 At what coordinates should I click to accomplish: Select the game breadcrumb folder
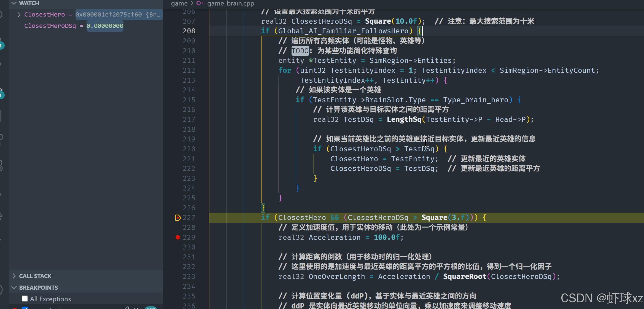[x=179, y=3]
